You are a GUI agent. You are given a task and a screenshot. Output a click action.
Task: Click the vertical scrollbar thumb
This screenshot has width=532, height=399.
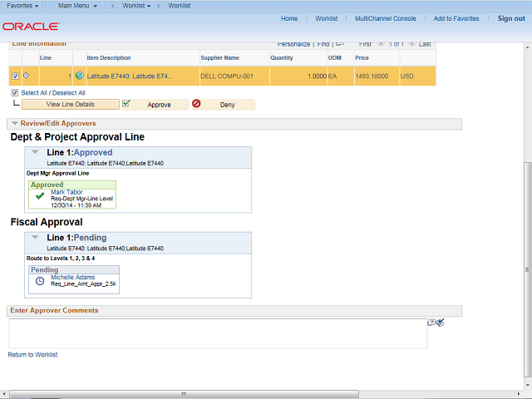tap(527, 269)
